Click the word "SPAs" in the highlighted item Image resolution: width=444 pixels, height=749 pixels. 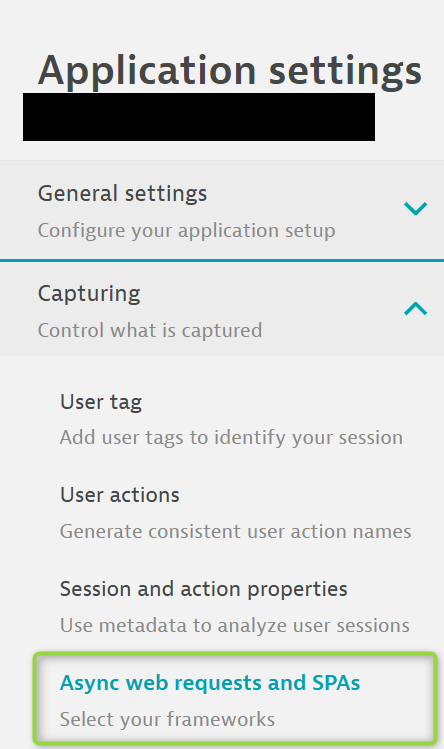[336, 683]
